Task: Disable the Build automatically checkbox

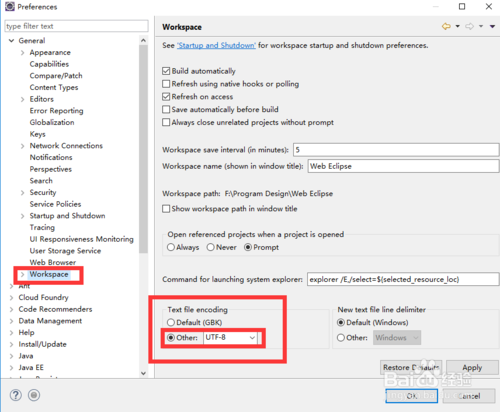Action: [166, 71]
